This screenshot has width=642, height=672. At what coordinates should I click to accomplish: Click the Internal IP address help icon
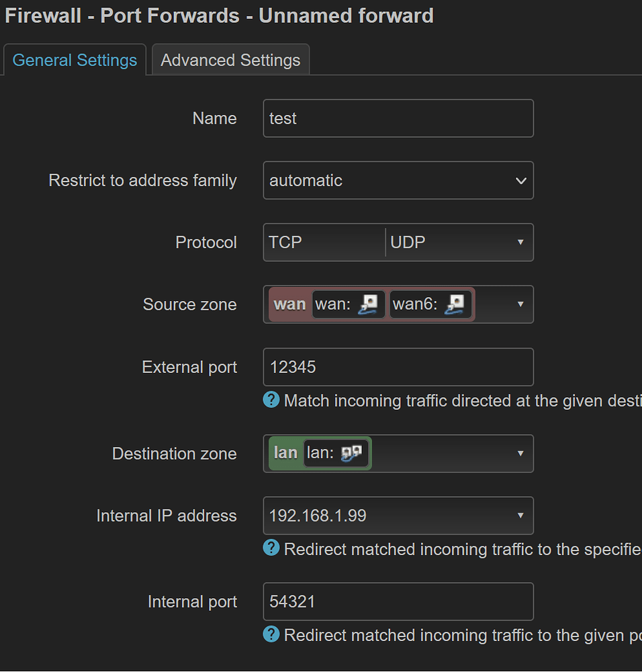tap(271, 548)
